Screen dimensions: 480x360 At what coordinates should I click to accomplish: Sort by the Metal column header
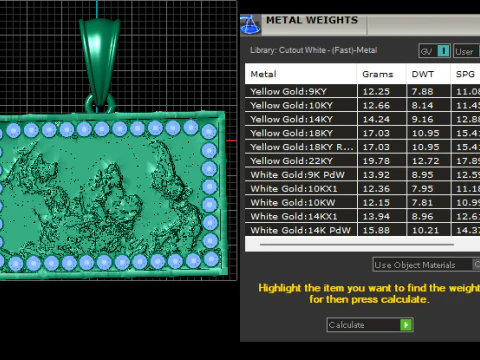301,74
